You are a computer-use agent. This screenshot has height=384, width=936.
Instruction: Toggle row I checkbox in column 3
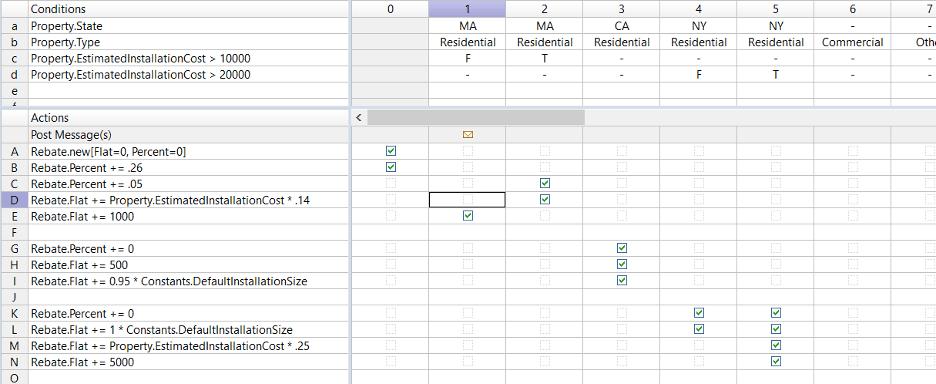point(621,280)
